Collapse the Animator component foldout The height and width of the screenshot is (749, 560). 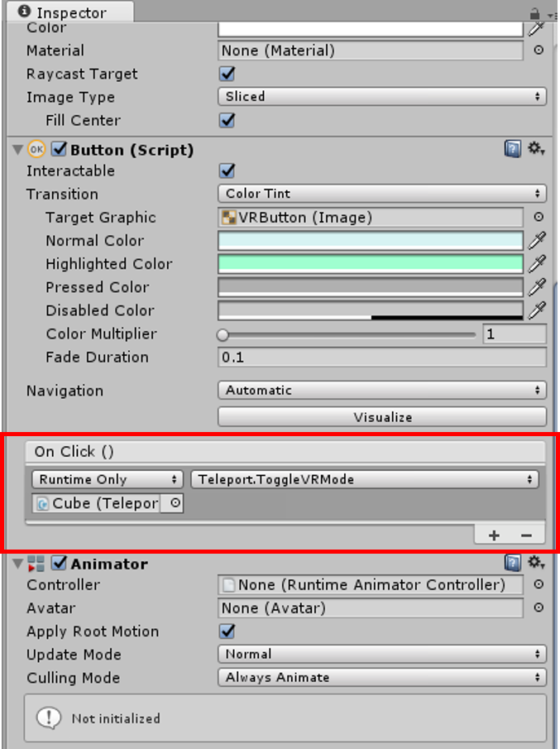click(x=17, y=564)
